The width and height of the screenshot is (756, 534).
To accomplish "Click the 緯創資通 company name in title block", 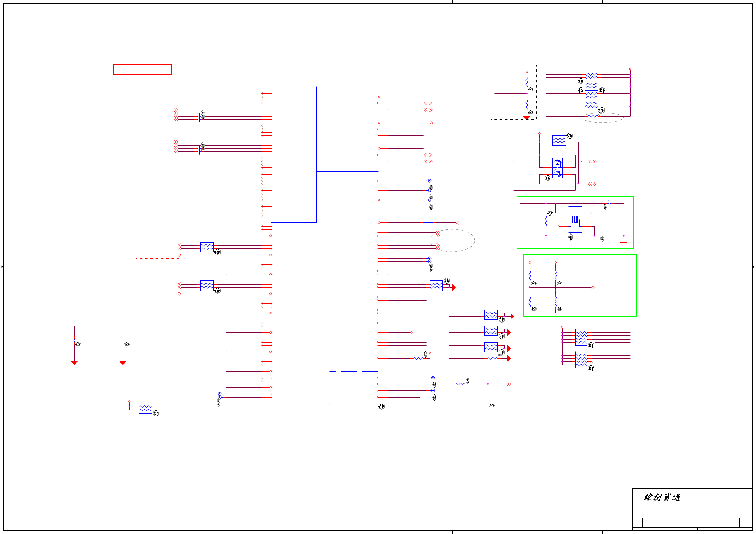I will point(662,497).
